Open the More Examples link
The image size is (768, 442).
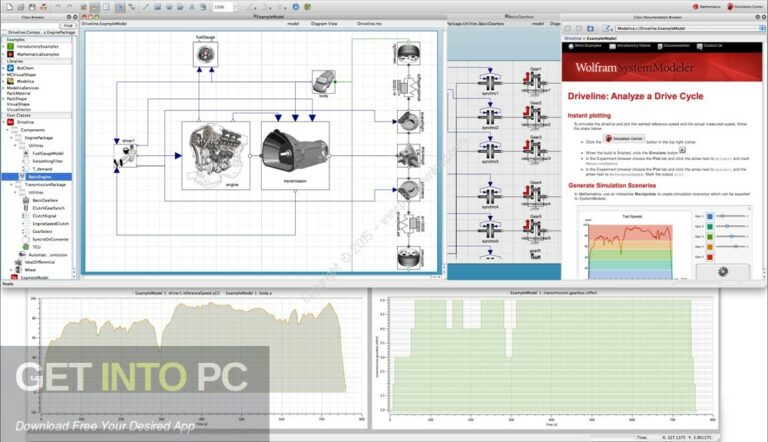(584, 46)
